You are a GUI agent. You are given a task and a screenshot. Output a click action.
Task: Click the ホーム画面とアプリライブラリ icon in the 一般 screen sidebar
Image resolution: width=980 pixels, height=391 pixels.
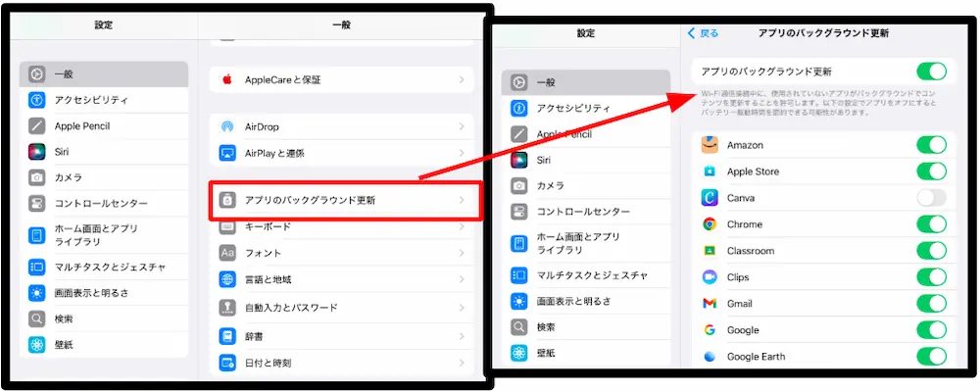37,235
